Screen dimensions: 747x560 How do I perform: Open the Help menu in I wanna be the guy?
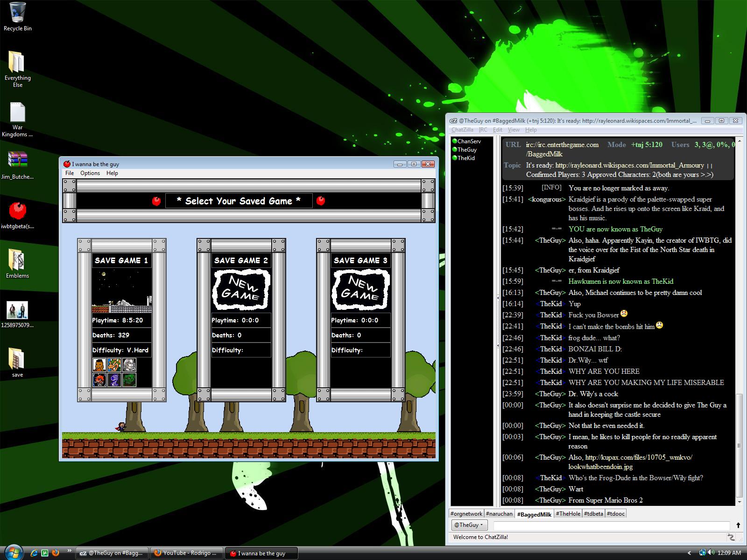(x=112, y=173)
